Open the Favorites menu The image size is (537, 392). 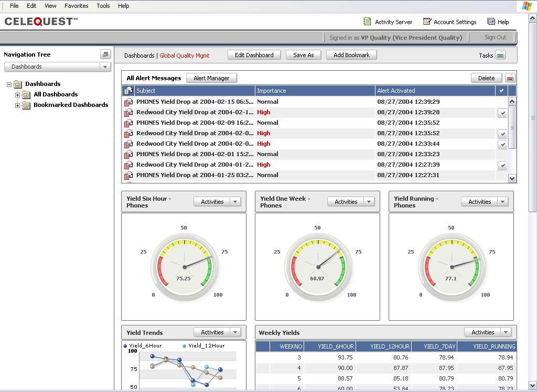point(77,6)
